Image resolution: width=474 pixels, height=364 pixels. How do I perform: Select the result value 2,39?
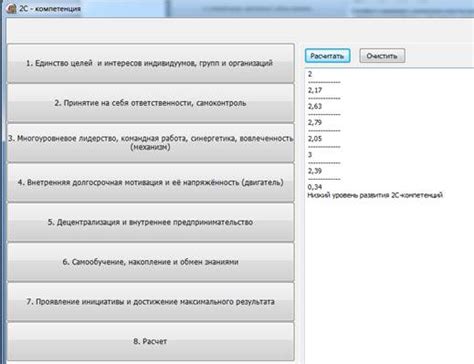coord(315,171)
